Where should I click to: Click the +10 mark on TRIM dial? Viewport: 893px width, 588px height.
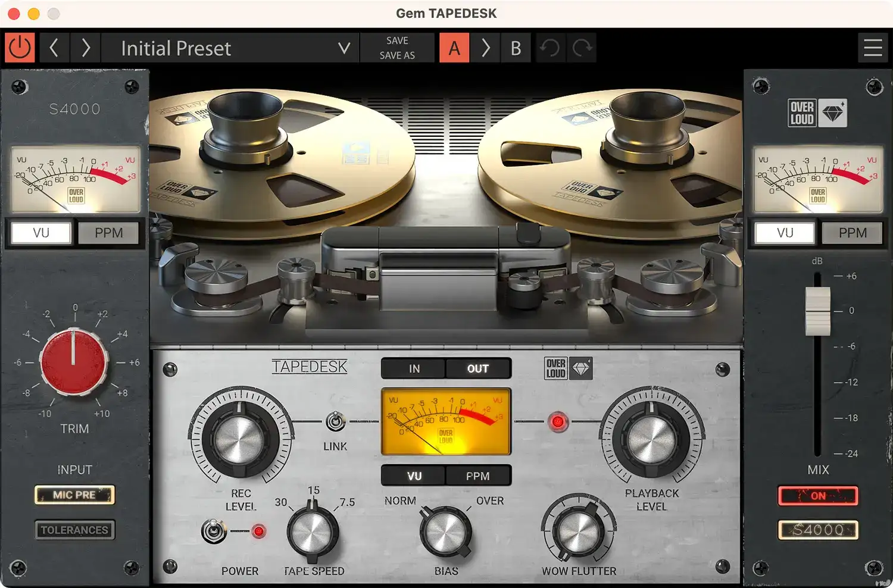102,414
